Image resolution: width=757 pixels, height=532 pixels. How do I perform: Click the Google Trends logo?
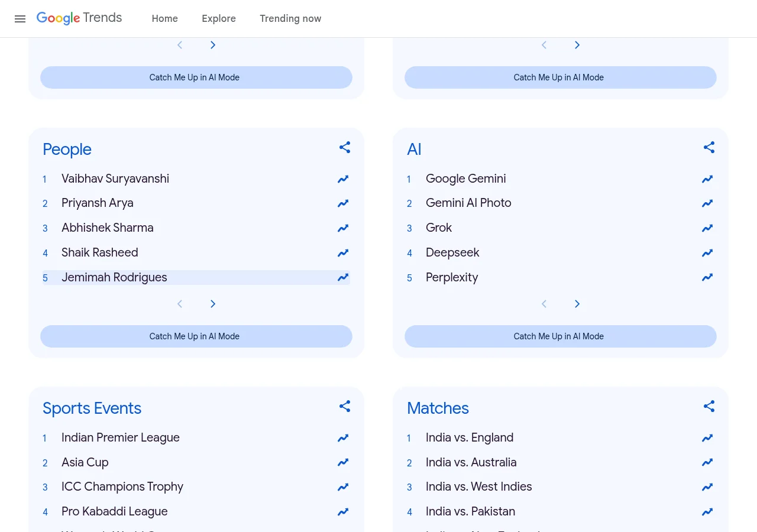(x=79, y=18)
